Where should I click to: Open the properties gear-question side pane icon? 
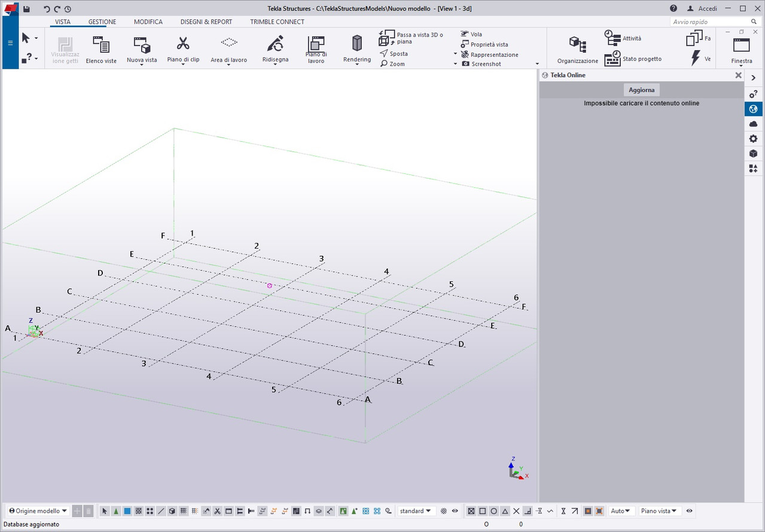754,94
